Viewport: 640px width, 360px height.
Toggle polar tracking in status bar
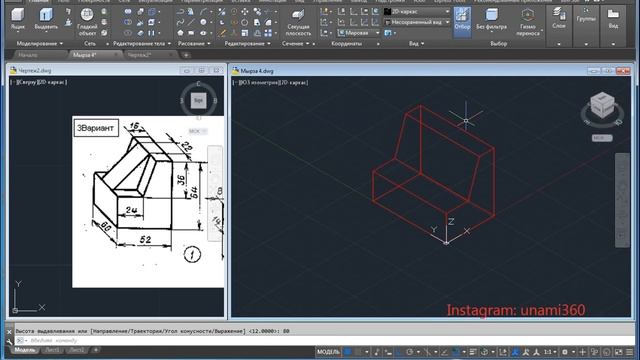click(x=409, y=352)
